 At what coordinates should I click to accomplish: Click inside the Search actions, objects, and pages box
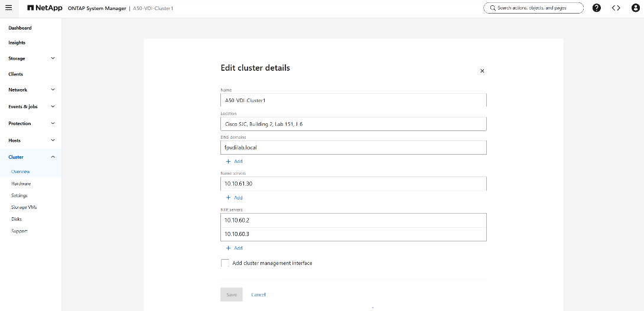point(534,8)
